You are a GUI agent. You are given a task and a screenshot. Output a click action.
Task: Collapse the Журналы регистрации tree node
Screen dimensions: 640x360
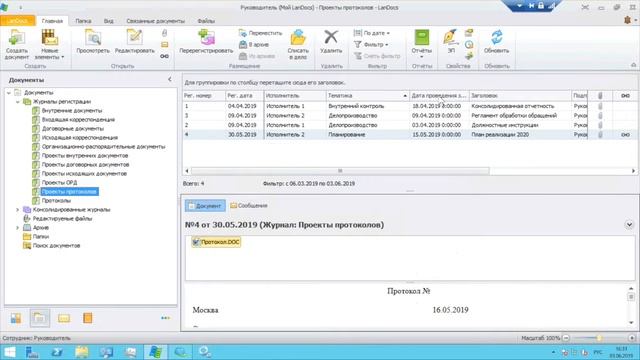coord(18,102)
